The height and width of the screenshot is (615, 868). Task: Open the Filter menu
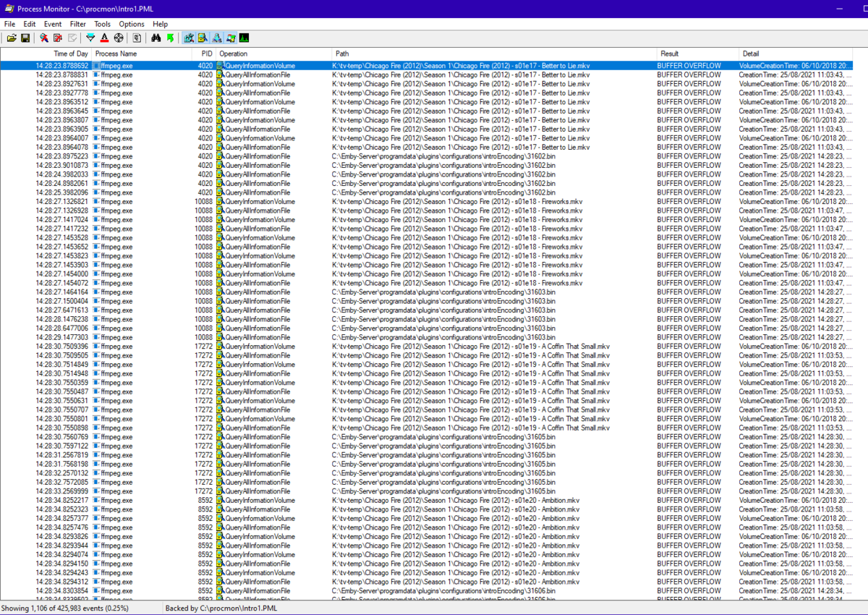[77, 24]
